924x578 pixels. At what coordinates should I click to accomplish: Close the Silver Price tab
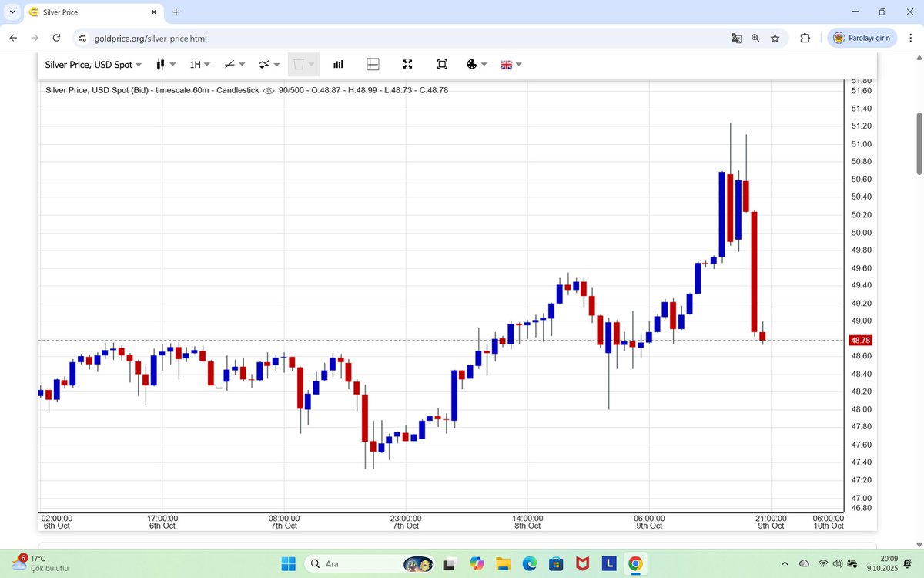click(x=154, y=12)
